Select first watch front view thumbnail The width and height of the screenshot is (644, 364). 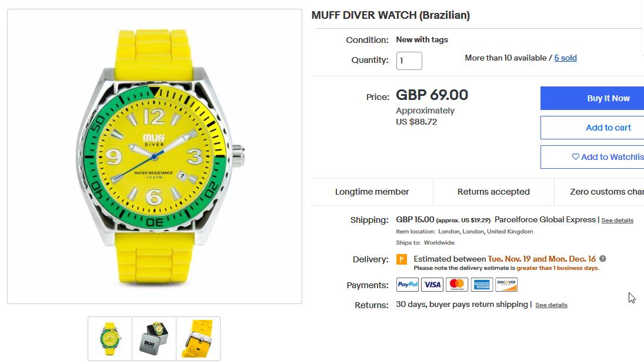[109, 339]
